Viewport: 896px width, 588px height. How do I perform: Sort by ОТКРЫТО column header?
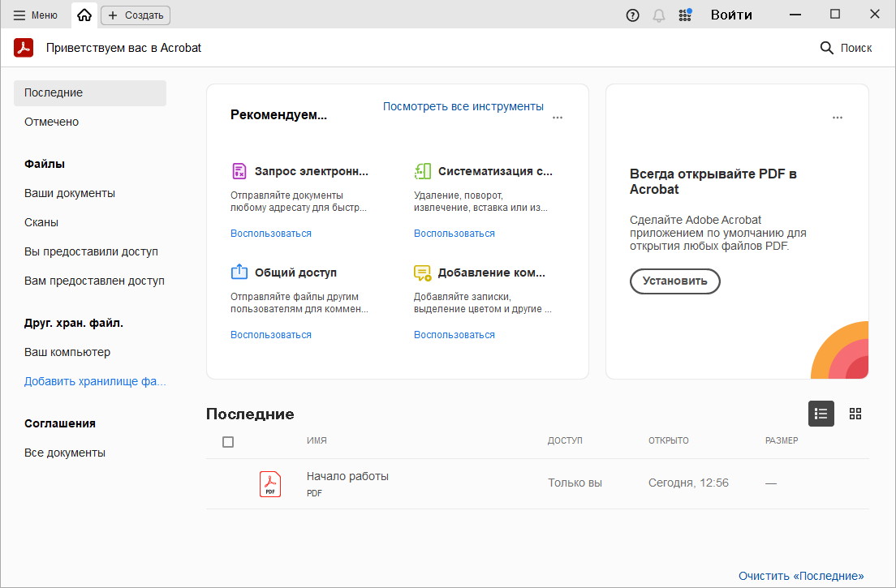(x=669, y=440)
